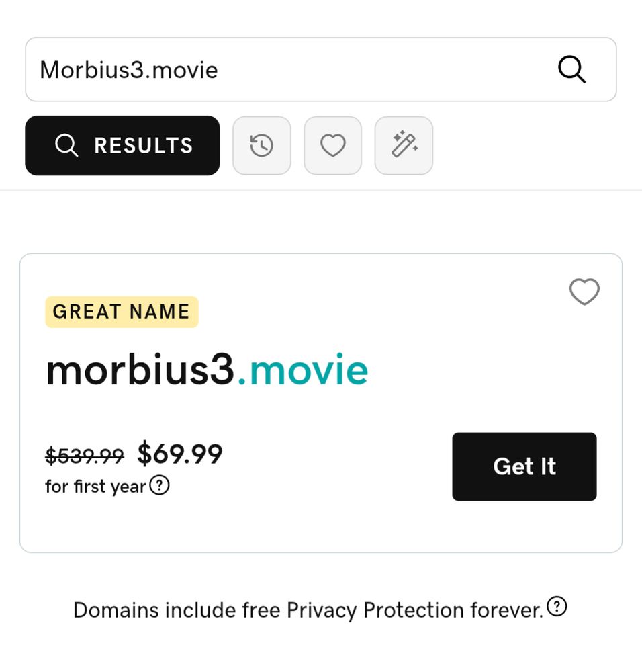Open the recent searches panel

click(x=262, y=145)
